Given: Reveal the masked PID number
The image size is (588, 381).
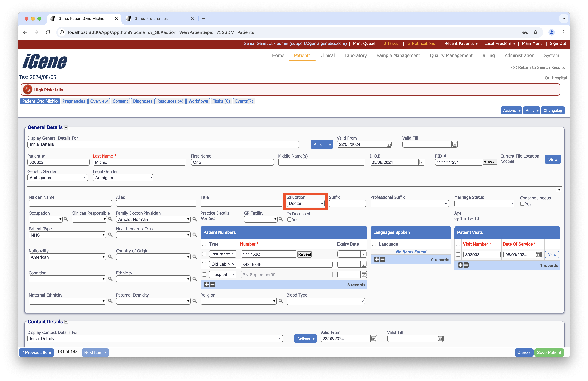Looking at the screenshot, I should click(x=490, y=162).
